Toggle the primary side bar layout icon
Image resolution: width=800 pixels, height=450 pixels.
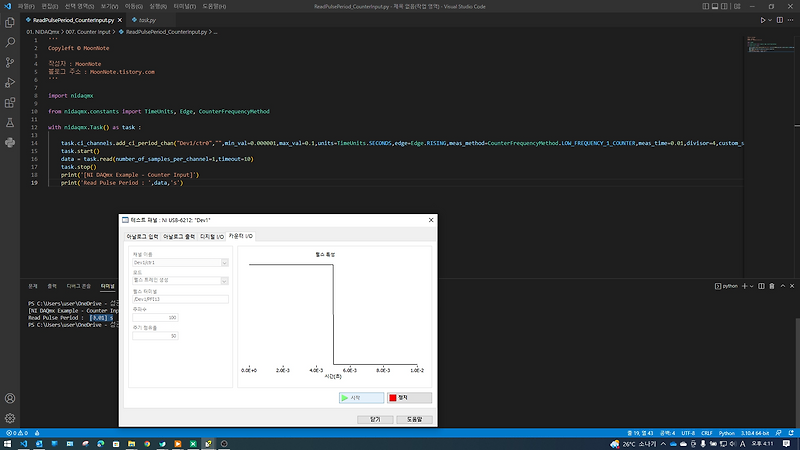(x=706, y=6)
